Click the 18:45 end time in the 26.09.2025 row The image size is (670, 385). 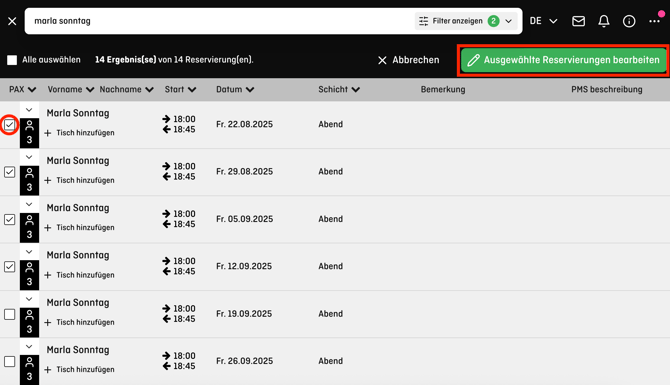pyautogui.click(x=184, y=366)
